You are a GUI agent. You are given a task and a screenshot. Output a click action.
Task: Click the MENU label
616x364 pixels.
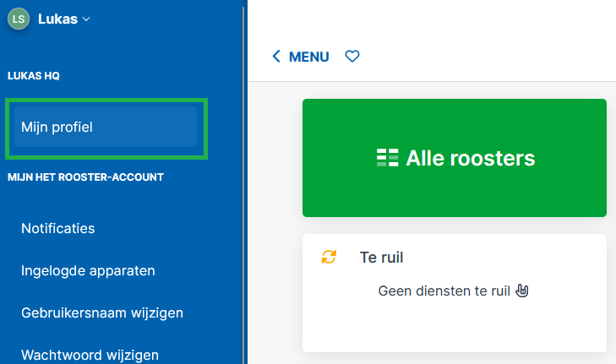[x=308, y=57]
